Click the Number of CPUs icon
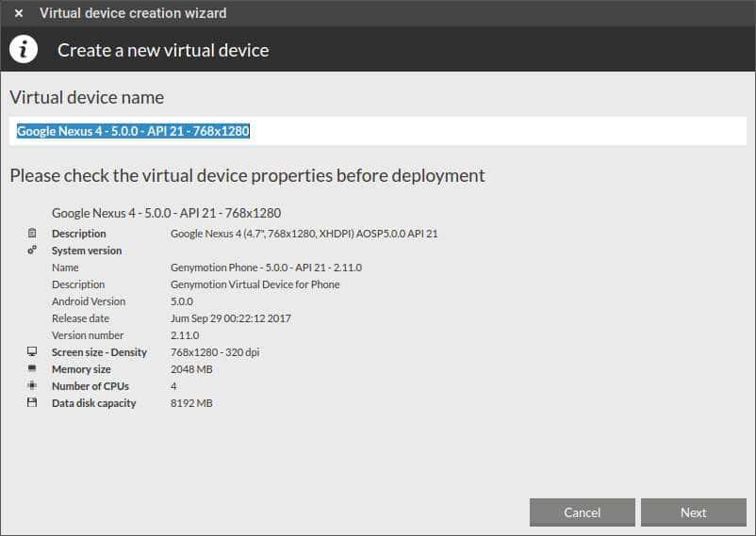The height and width of the screenshot is (536, 756). 32,385
